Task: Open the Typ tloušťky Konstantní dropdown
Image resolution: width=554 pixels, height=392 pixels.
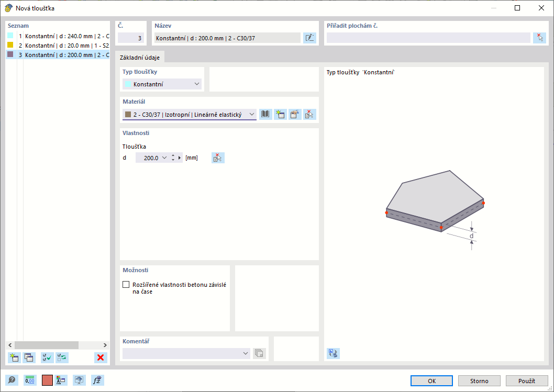Action: 162,84
